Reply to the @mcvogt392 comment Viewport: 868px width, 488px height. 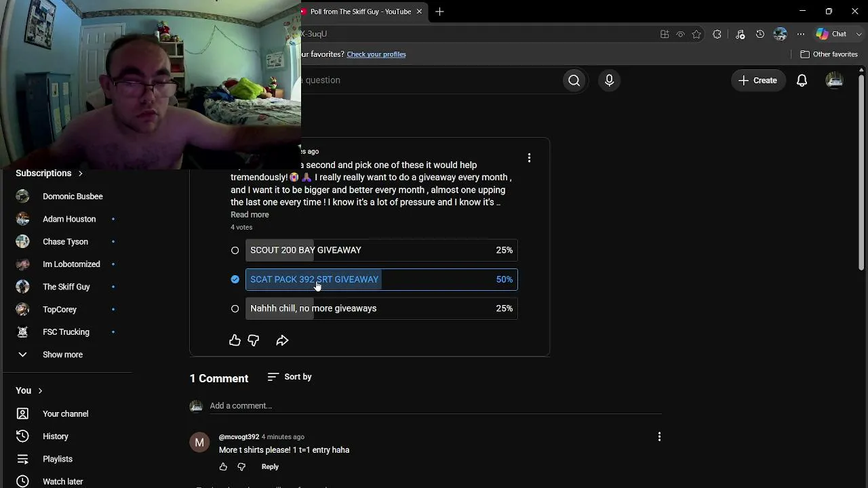270,467
